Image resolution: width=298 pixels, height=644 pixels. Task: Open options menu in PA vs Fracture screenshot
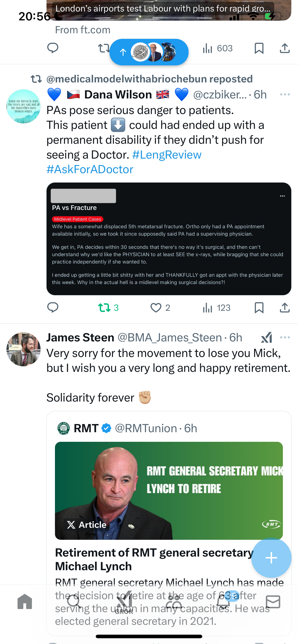click(x=282, y=196)
